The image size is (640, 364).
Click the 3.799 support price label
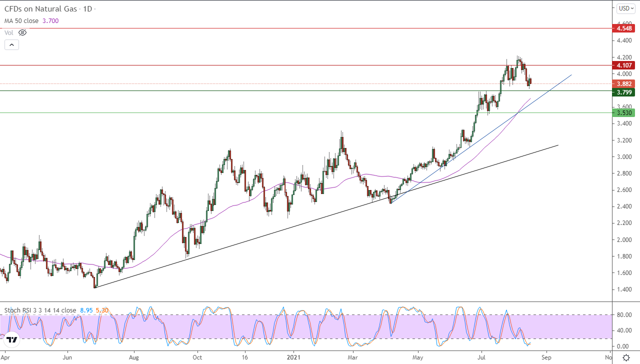click(625, 92)
